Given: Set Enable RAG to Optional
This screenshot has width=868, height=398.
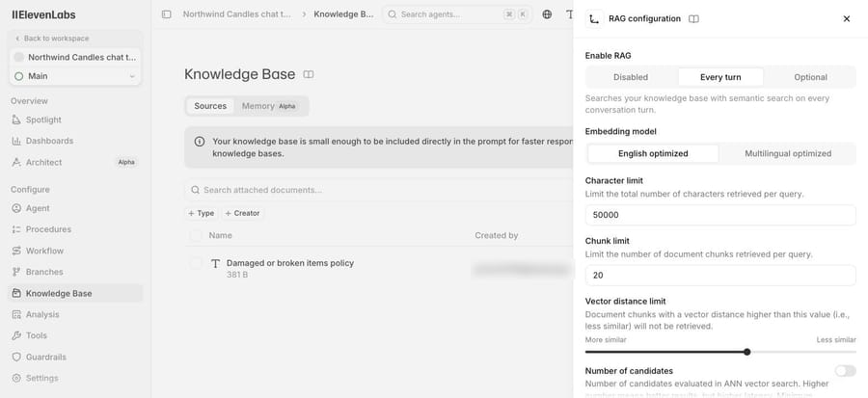Looking at the screenshot, I should pos(810,77).
